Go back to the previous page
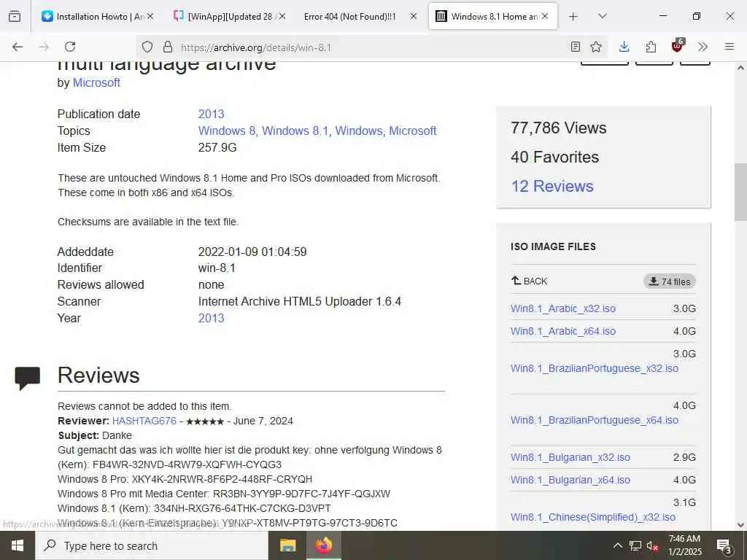The image size is (747, 560). (18, 47)
